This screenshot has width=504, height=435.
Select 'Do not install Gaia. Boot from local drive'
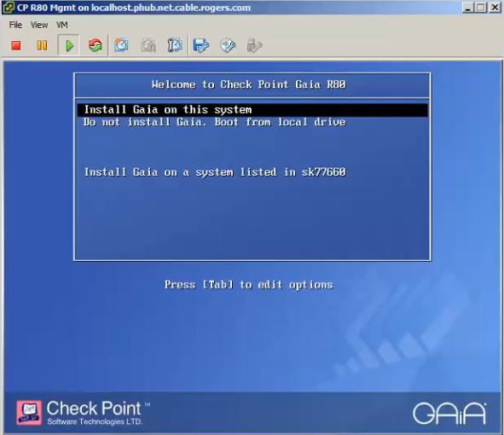(214, 122)
